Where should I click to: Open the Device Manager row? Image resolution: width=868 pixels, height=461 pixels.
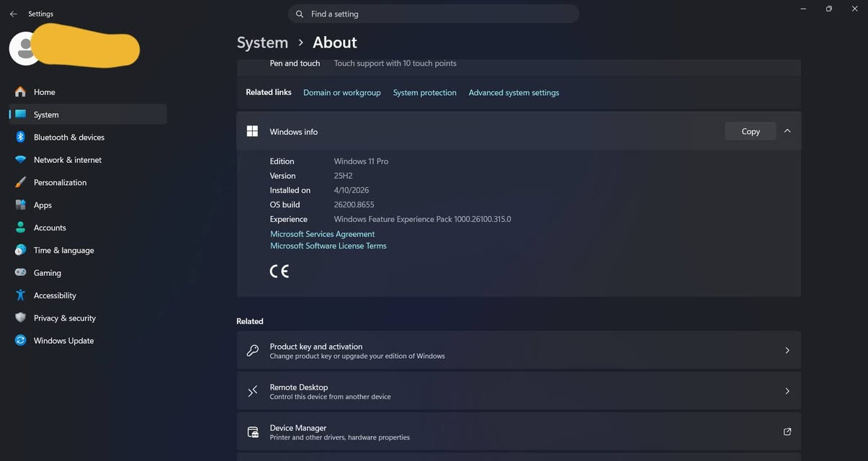tap(519, 432)
